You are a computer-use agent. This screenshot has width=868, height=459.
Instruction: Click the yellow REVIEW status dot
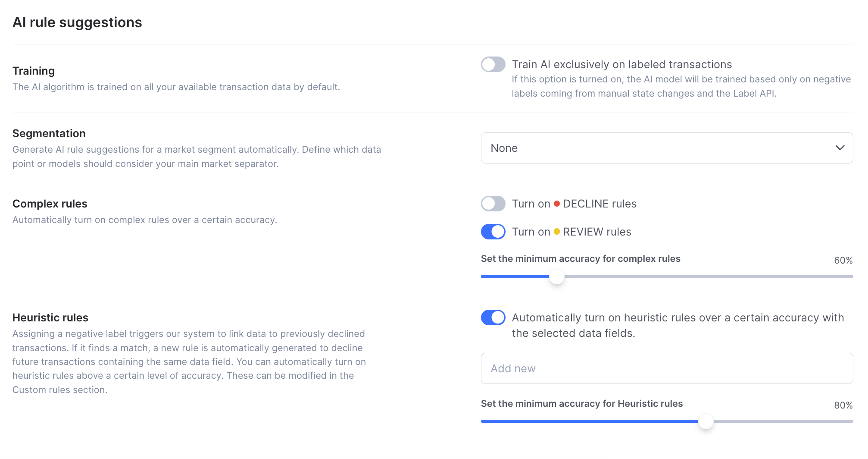pyautogui.click(x=557, y=232)
